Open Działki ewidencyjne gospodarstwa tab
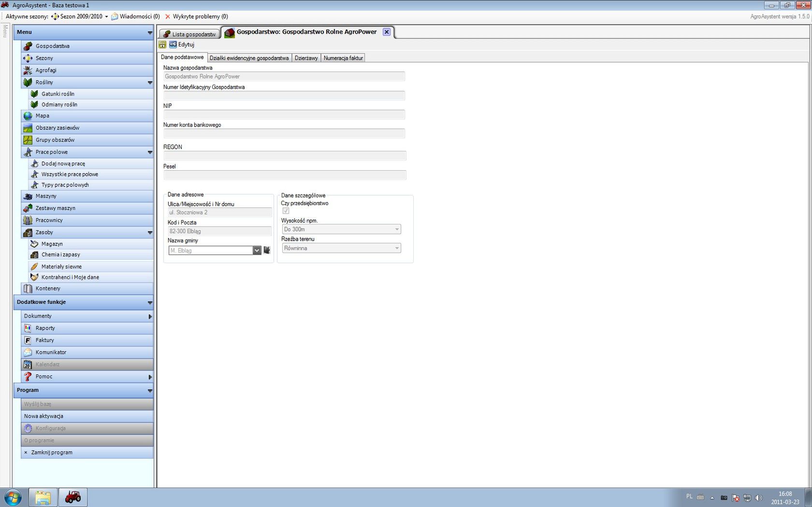Viewport: 812px width, 507px height. (x=249, y=58)
